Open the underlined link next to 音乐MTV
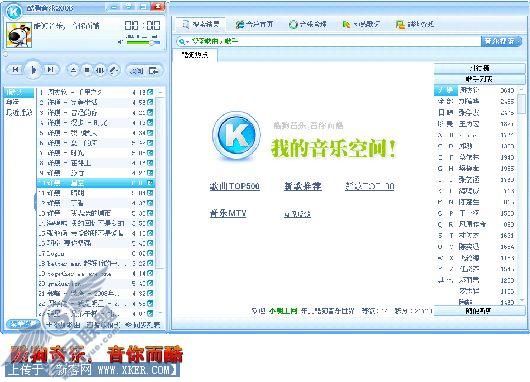Image resolution: width=530 pixels, height=382 pixels. 297,214
